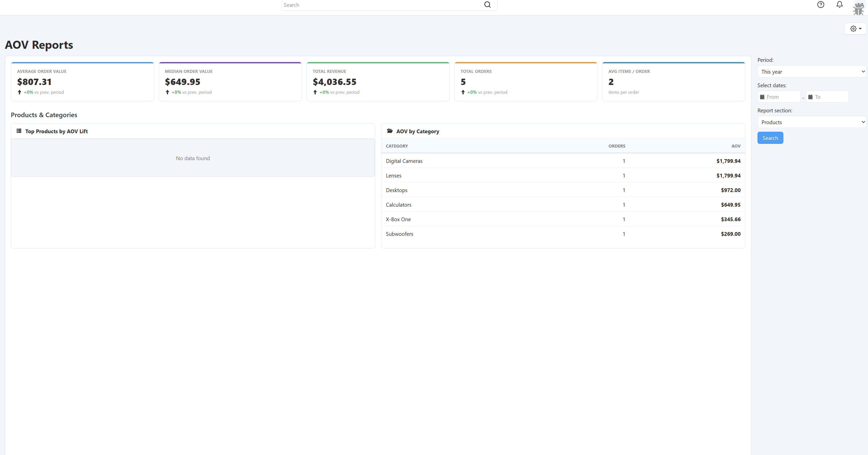This screenshot has width=868, height=455.
Task: Click the AOV by Category folder icon
Action: (x=390, y=131)
